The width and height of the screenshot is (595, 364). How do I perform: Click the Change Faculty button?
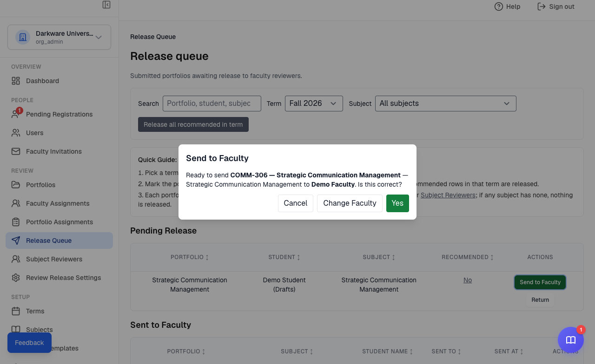[350, 203]
